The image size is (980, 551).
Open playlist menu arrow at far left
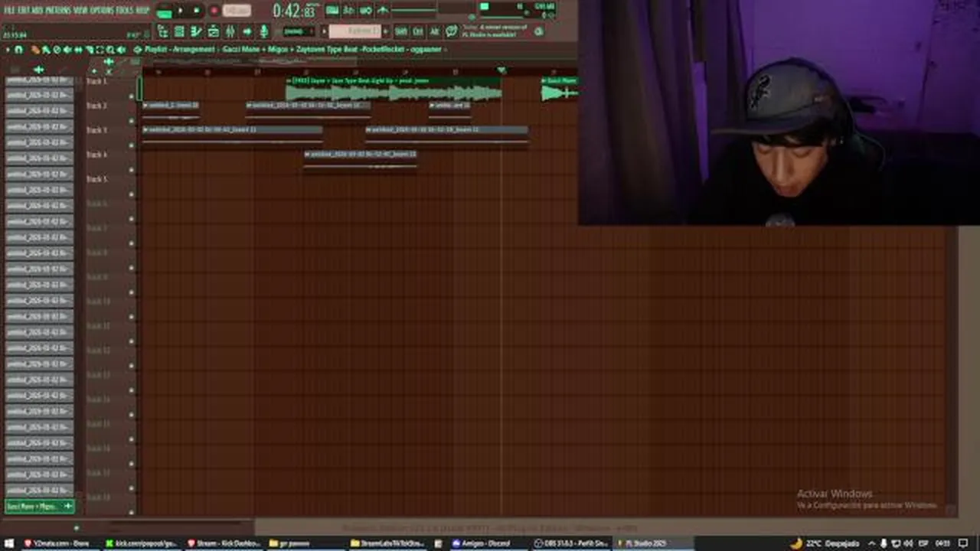coord(8,50)
